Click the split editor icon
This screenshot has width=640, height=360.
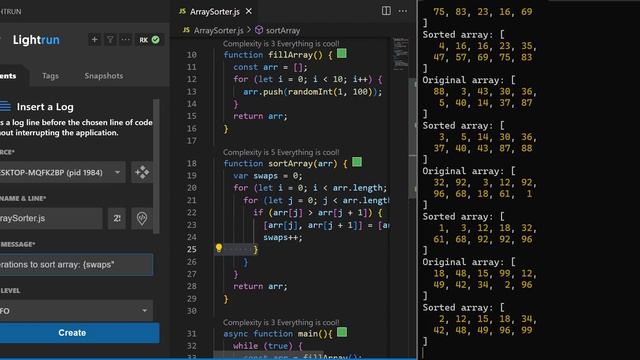[386, 11]
